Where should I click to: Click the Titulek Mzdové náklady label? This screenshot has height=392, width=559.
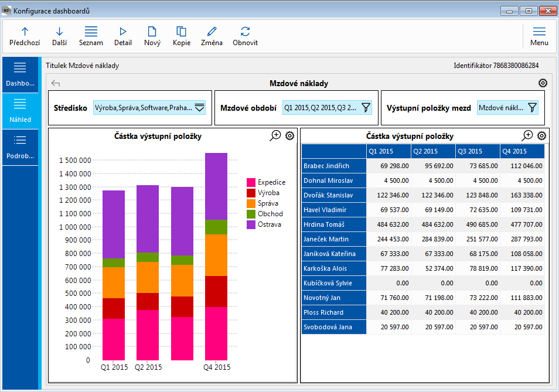click(x=83, y=66)
